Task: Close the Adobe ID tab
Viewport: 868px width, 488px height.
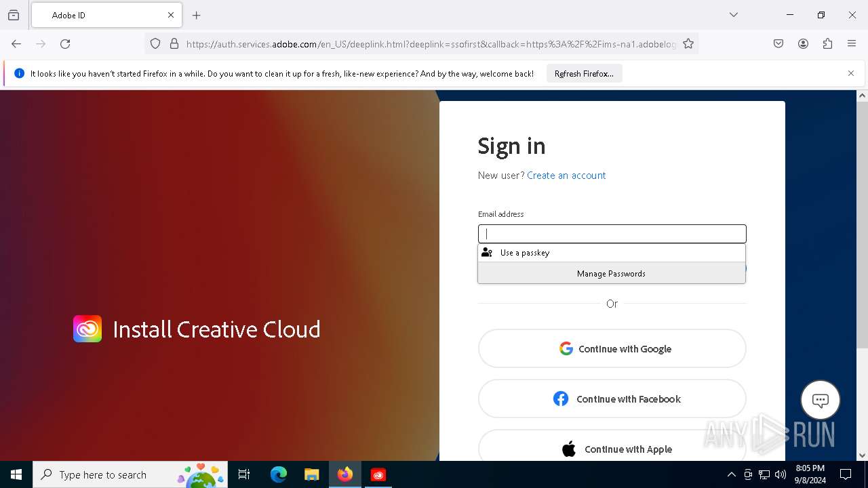Action: 171,15
